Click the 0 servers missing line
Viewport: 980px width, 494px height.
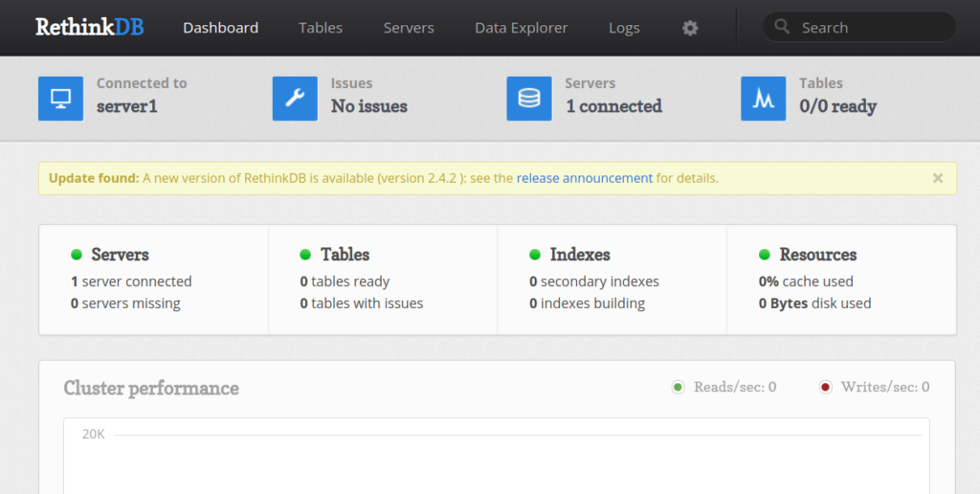pyautogui.click(x=125, y=303)
